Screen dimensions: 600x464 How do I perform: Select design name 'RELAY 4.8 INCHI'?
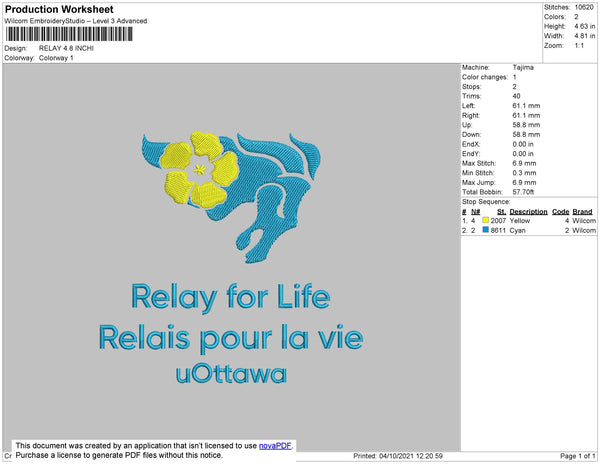coord(66,48)
